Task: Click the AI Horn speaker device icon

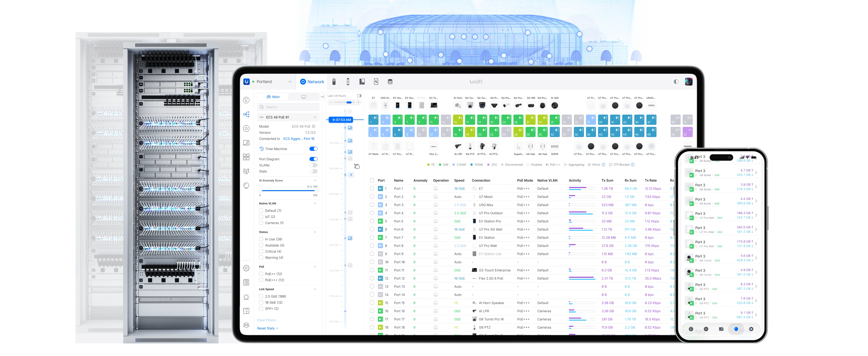Action: (x=458, y=106)
